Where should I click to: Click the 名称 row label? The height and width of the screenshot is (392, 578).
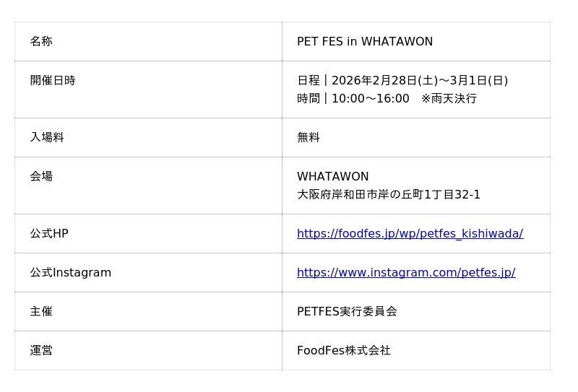pyautogui.click(x=41, y=42)
